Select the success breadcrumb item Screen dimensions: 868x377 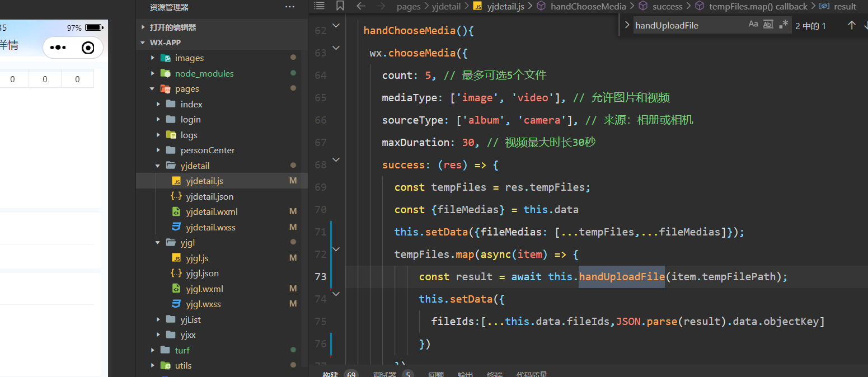point(668,7)
